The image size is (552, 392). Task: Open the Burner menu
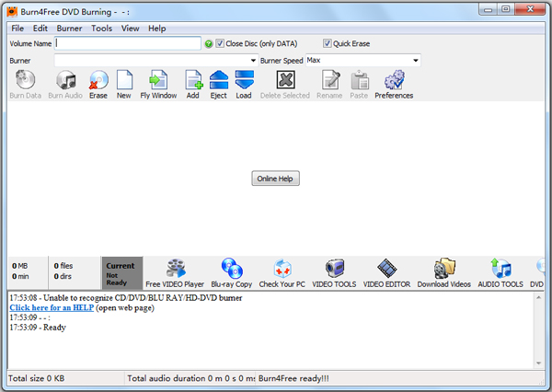69,29
